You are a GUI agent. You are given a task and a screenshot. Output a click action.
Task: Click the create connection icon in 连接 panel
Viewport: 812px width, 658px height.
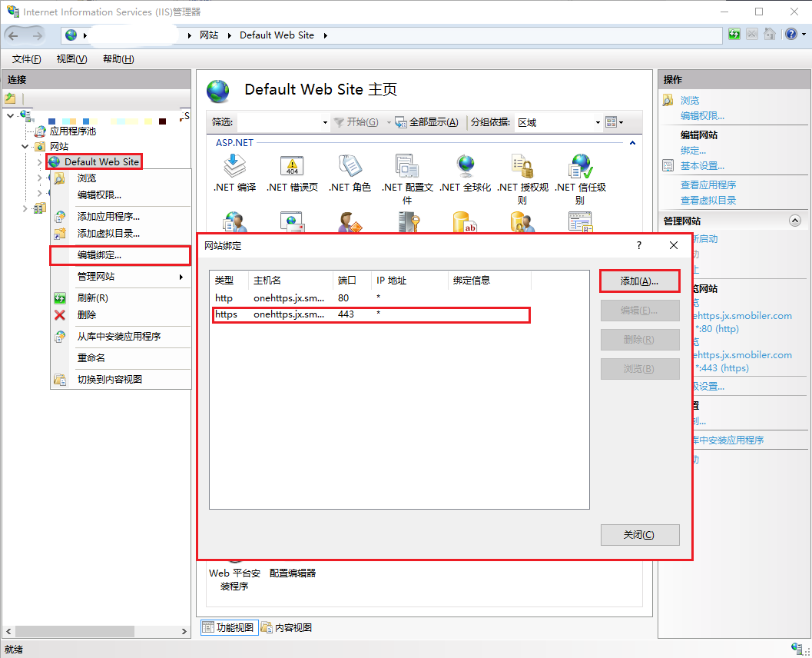(x=10, y=98)
